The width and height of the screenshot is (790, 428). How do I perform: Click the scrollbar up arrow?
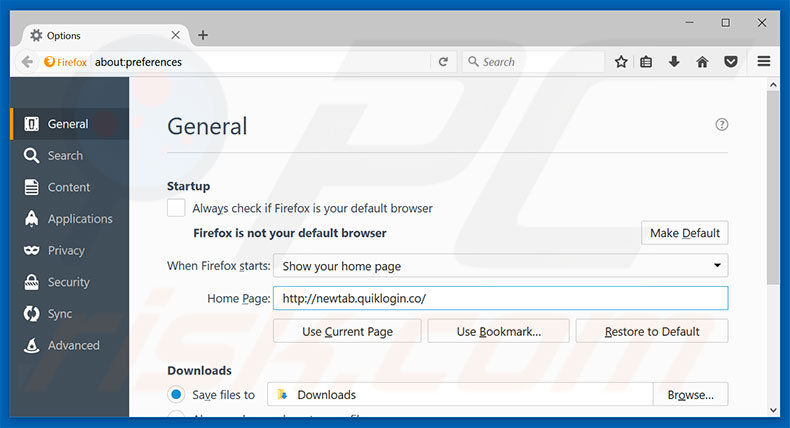point(773,85)
